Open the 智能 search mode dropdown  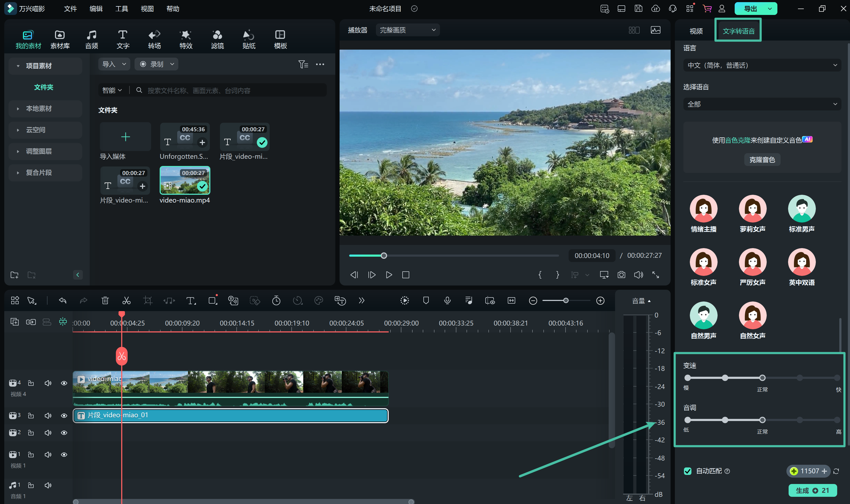pos(112,90)
